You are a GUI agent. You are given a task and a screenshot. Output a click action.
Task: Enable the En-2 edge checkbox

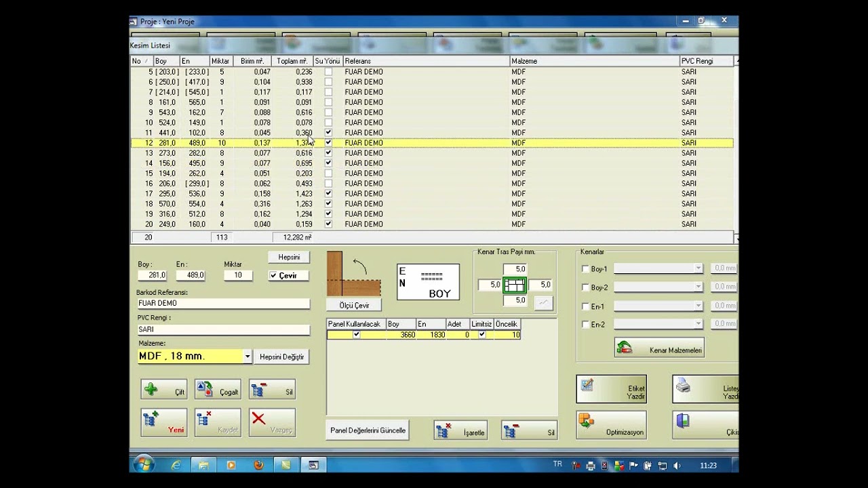tap(585, 325)
